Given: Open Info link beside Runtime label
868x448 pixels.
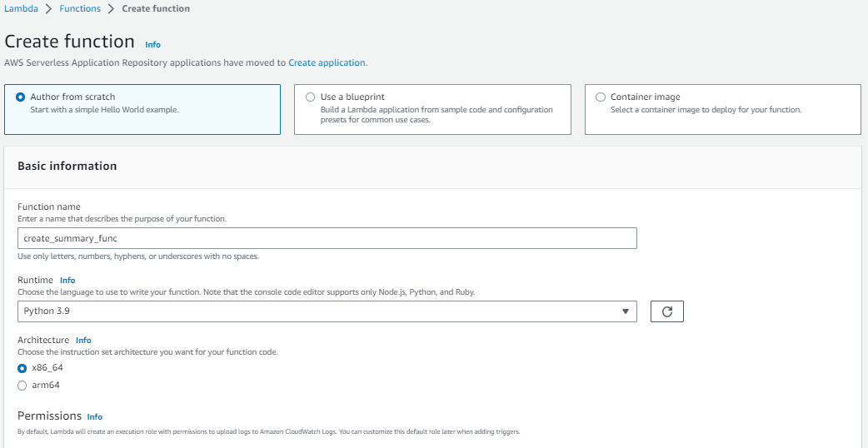Looking at the screenshot, I should tap(67, 280).
